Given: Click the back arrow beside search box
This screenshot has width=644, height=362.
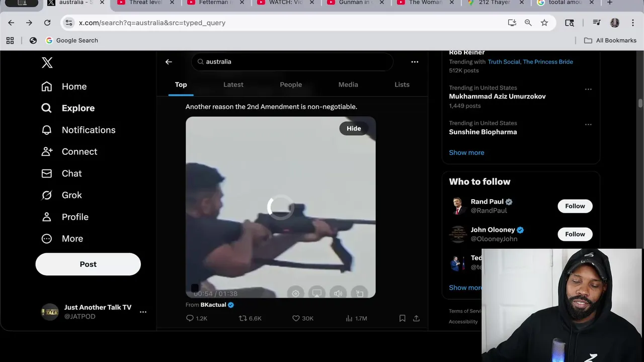Looking at the screenshot, I should pos(169,62).
